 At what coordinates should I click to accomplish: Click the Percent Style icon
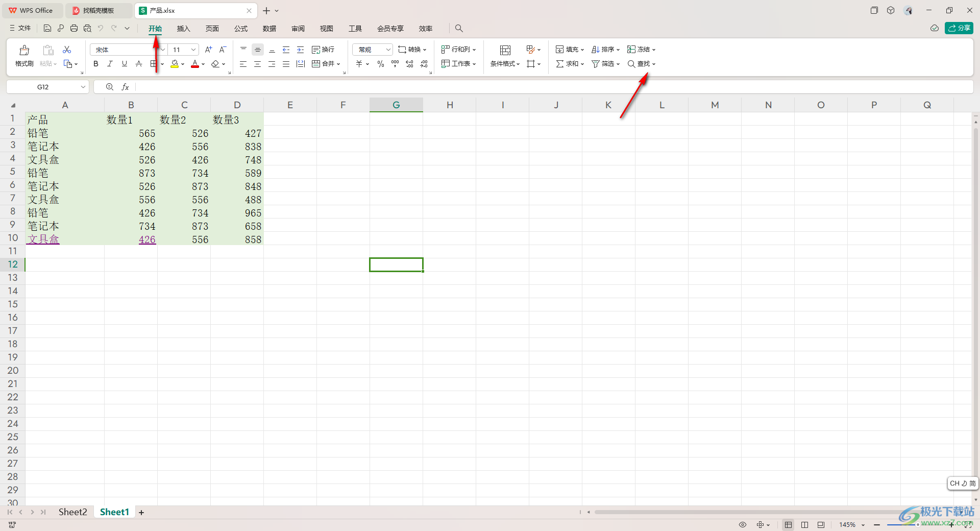point(381,64)
